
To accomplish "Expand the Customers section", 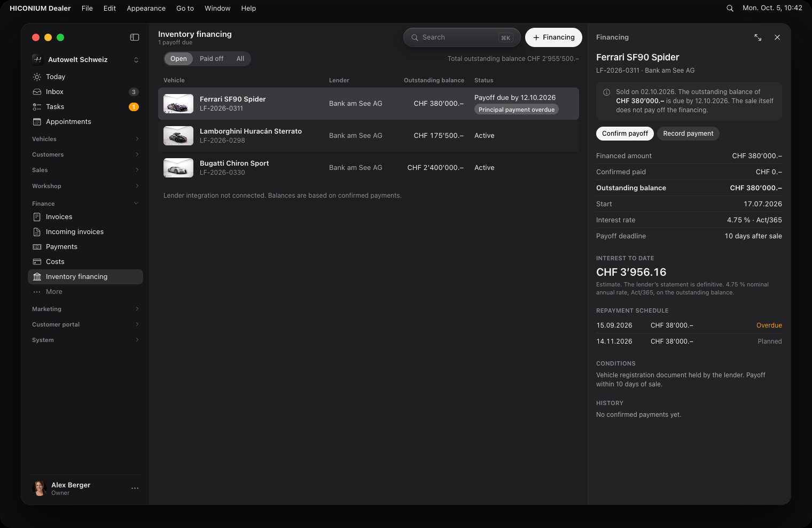I will pos(85,154).
